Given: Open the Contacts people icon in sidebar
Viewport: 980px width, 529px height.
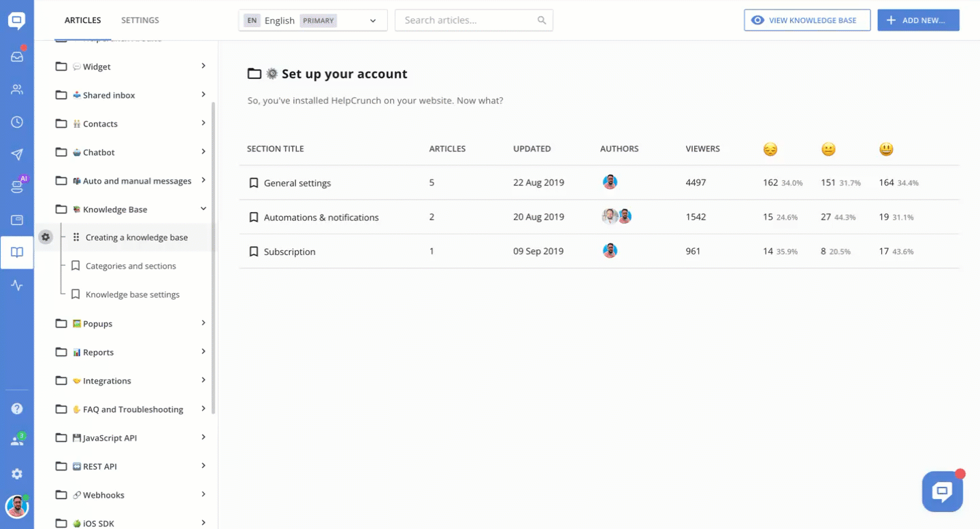Looking at the screenshot, I should pos(17,89).
